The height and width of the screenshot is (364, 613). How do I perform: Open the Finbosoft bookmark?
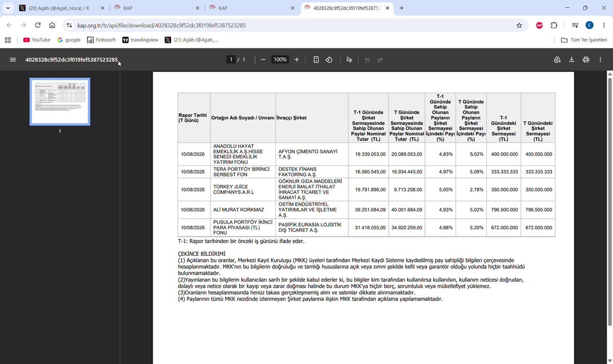coord(102,40)
